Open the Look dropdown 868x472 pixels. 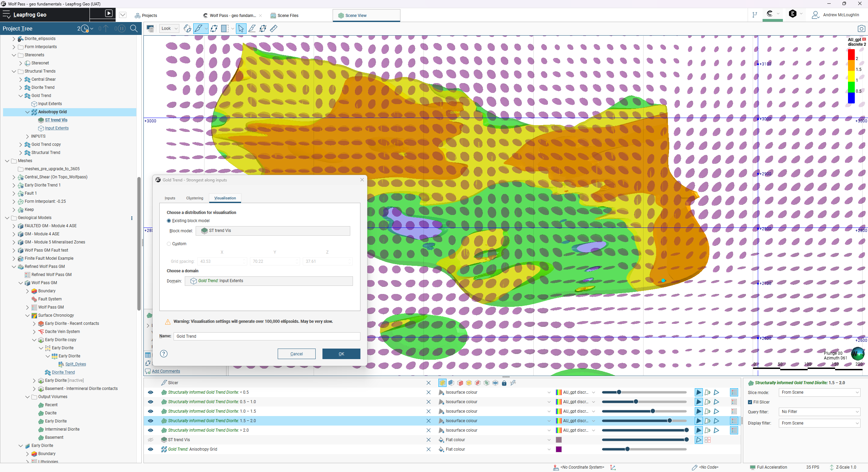point(169,28)
